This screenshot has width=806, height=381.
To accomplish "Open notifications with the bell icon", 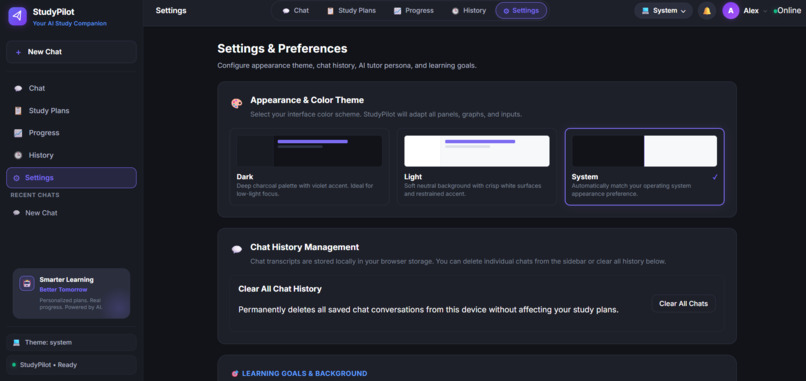I will pos(707,11).
